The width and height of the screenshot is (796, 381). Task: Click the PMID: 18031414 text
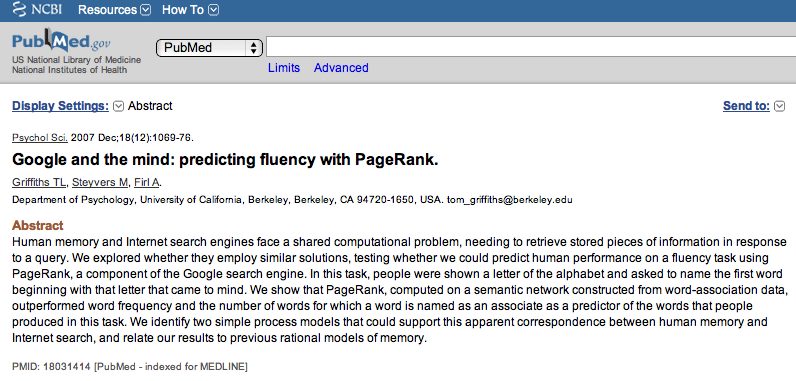tap(52, 366)
